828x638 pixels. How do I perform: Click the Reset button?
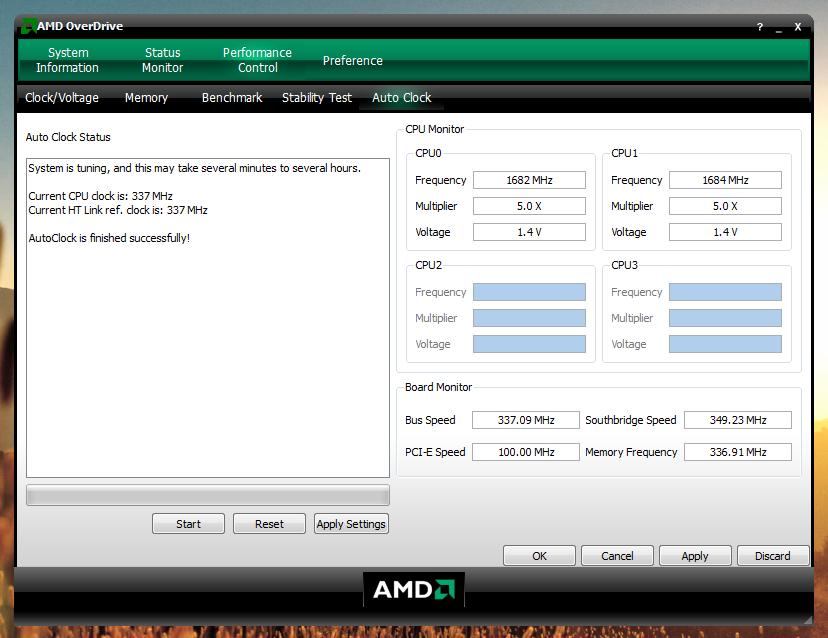pos(269,524)
